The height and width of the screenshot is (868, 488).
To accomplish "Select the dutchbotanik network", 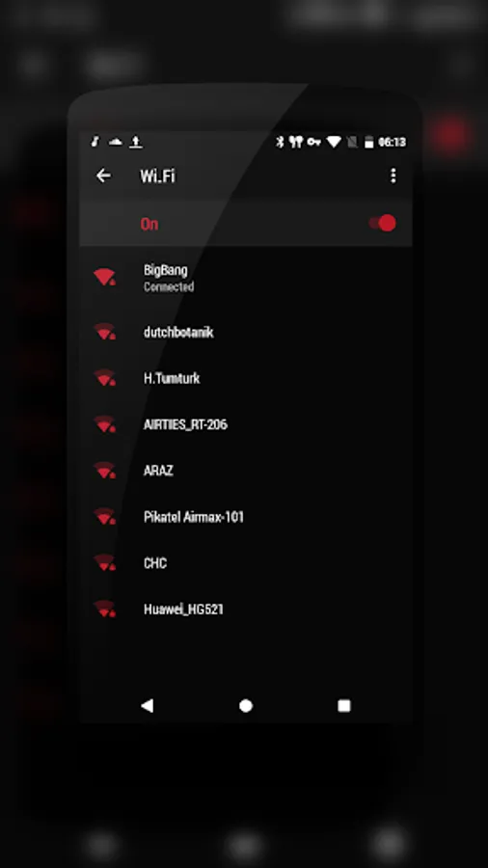I will pyautogui.click(x=246, y=332).
